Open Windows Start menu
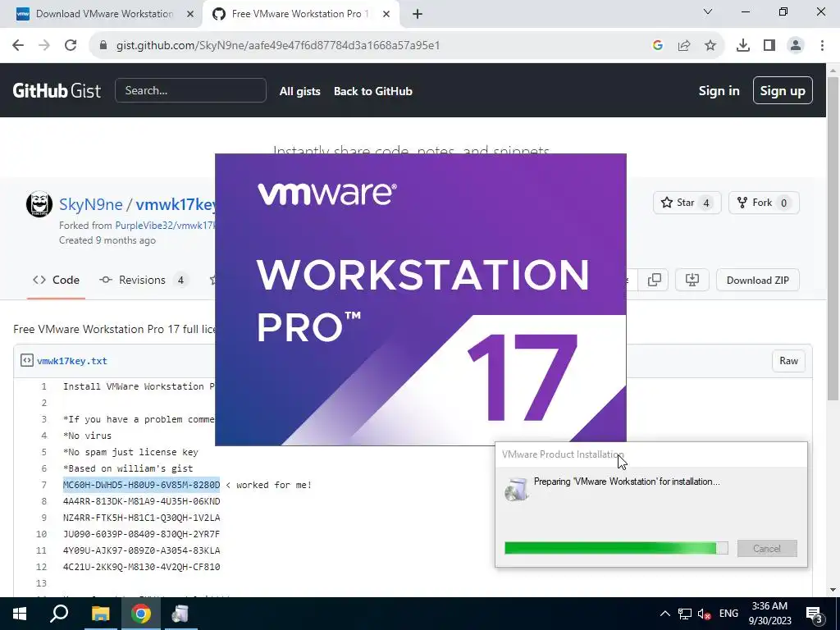 coord(20,614)
